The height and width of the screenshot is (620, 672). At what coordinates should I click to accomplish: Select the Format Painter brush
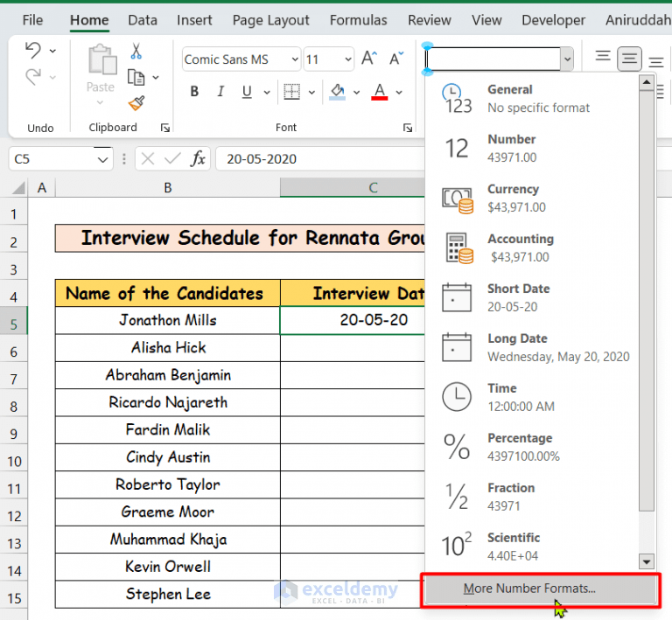(x=136, y=103)
